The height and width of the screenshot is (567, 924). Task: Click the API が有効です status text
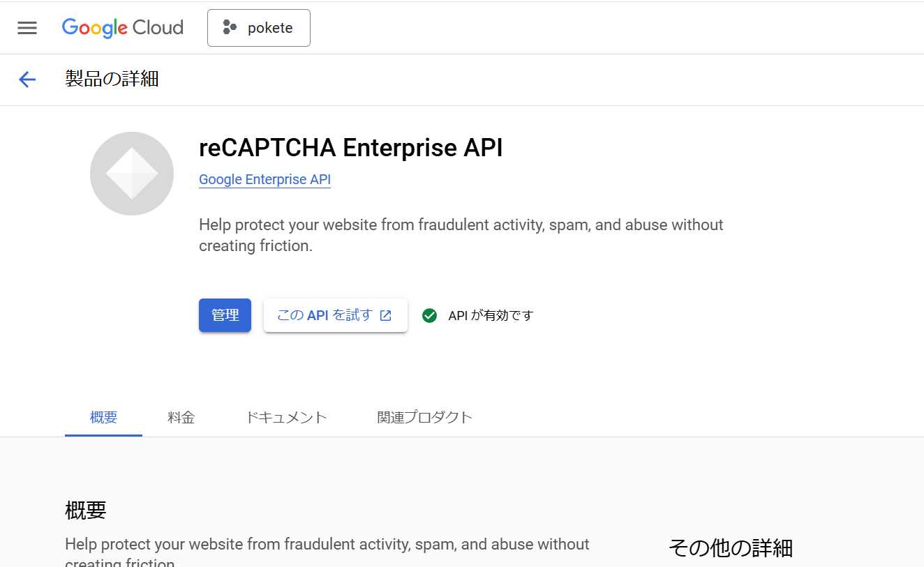(x=491, y=315)
